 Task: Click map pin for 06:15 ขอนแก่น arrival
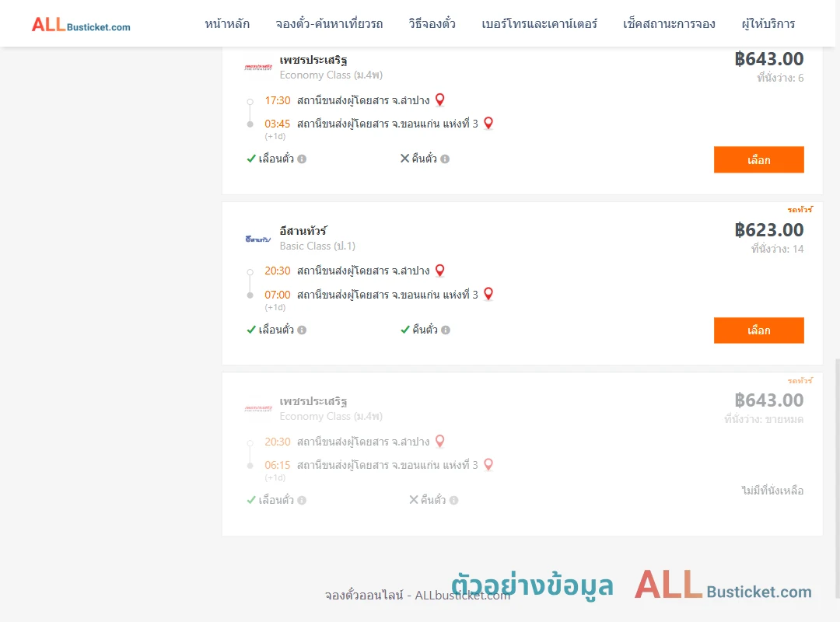[488, 464]
